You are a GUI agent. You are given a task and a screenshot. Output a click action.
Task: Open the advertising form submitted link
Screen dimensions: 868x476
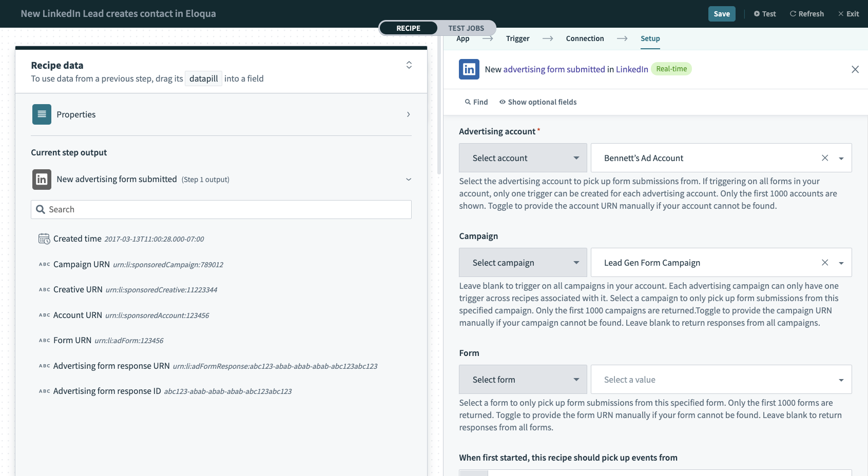click(x=554, y=69)
